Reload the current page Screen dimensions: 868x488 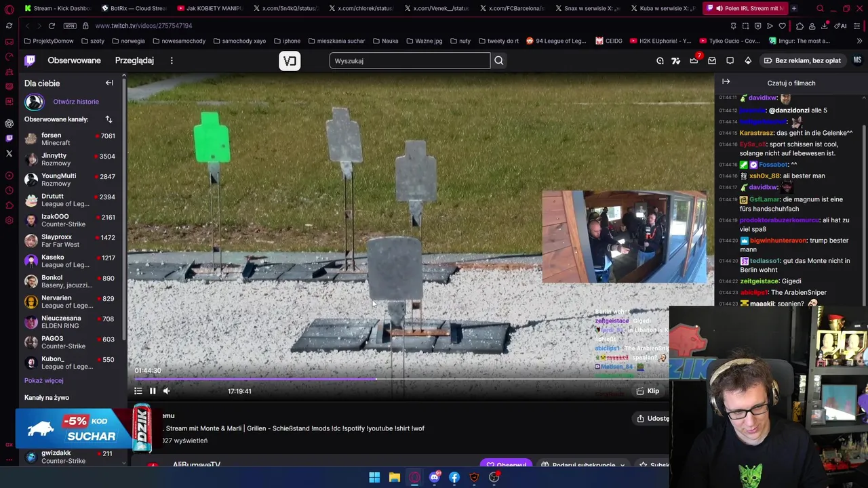52,26
